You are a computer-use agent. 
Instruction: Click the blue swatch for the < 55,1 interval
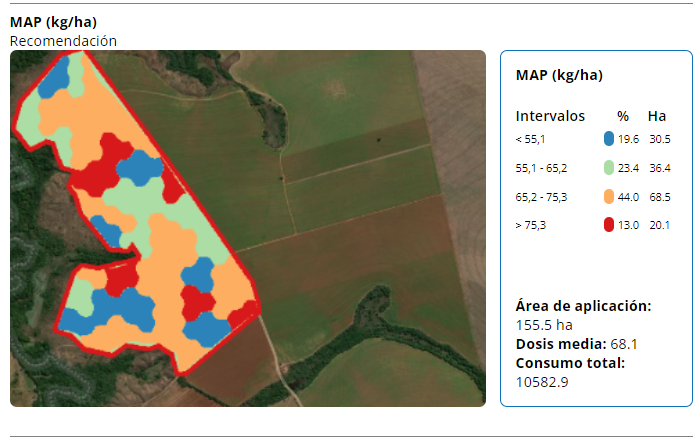point(609,139)
